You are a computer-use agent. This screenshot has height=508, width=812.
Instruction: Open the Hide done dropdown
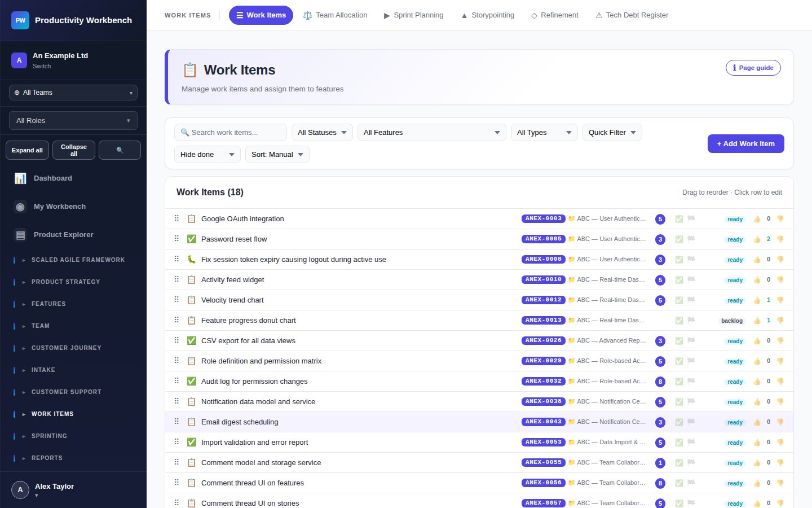coord(208,155)
